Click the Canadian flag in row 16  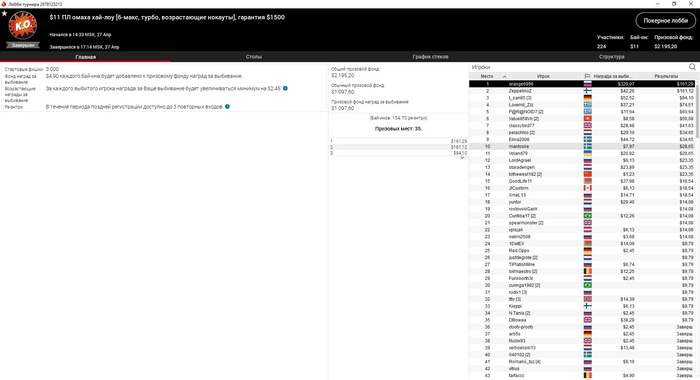click(x=588, y=188)
